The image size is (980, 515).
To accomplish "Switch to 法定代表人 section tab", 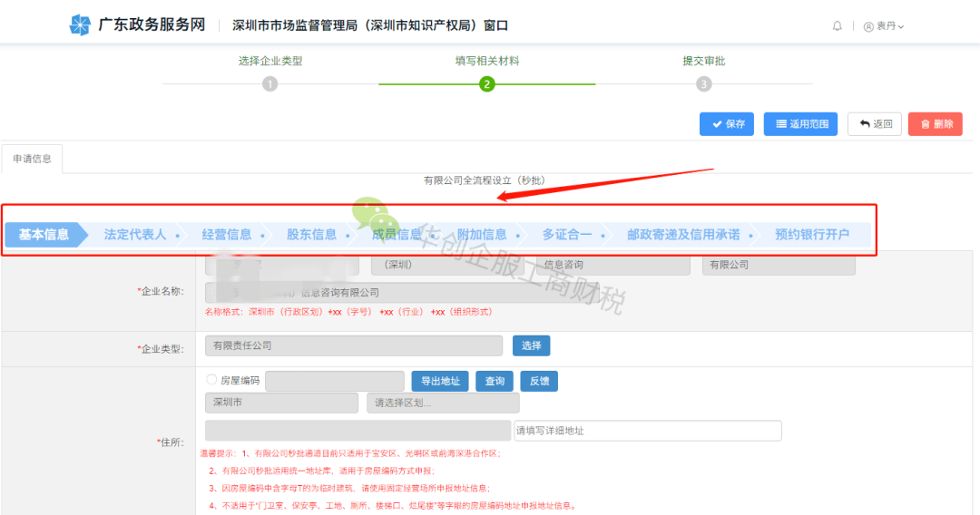I will tap(135, 235).
